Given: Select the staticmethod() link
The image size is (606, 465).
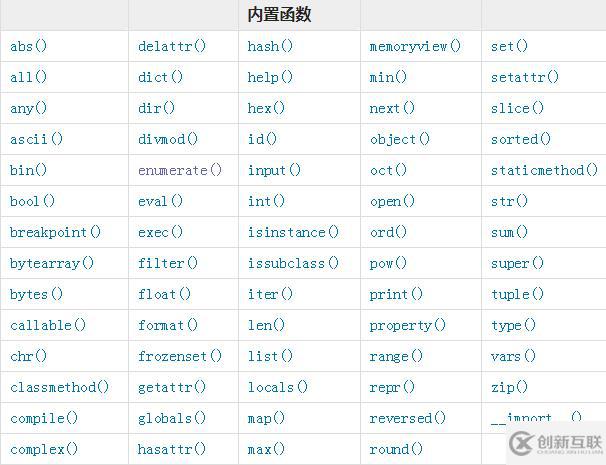Looking at the screenshot, I should point(544,170).
